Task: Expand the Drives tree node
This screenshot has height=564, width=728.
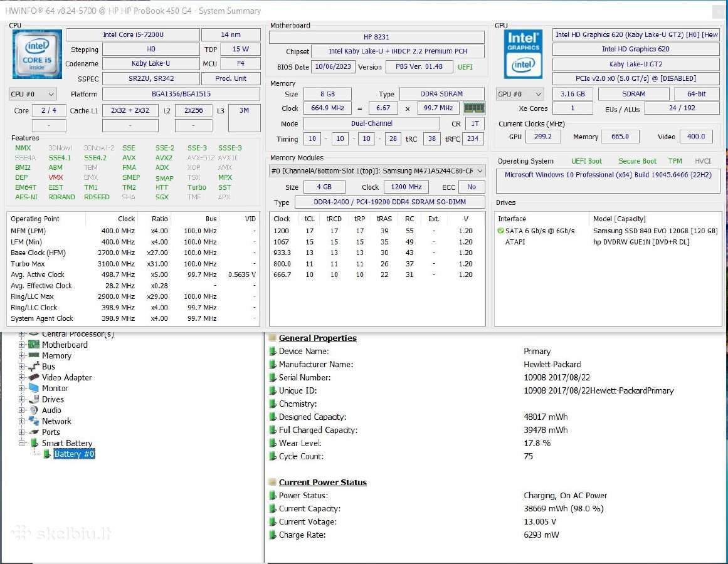Action: point(21,399)
